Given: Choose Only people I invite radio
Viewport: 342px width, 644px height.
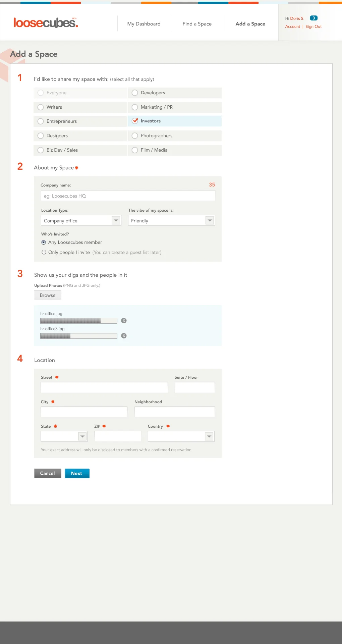Looking at the screenshot, I should tap(44, 252).
